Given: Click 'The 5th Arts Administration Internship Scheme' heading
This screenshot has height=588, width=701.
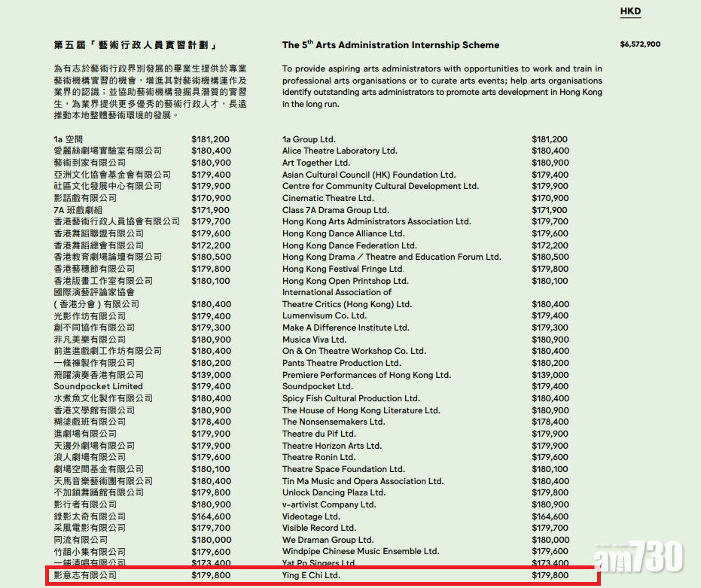Looking at the screenshot, I should (390, 45).
